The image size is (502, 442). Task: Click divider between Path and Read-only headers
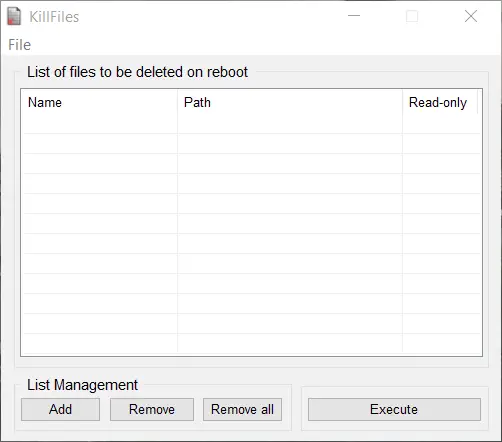pos(402,102)
